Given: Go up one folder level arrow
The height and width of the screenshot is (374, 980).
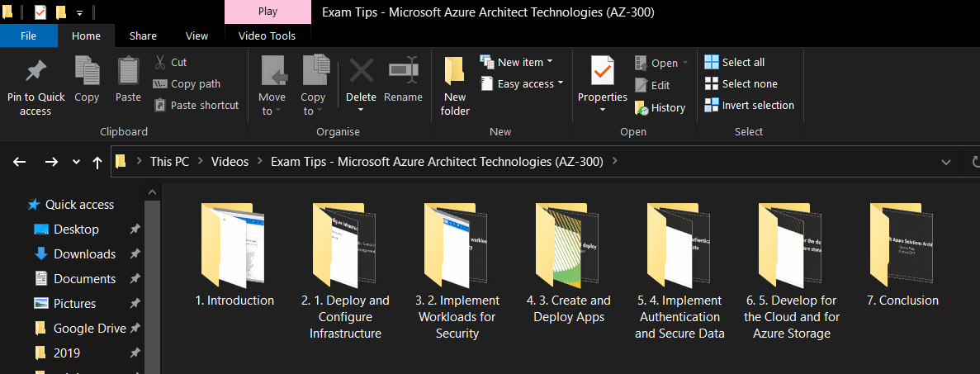Looking at the screenshot, I should click(x=97, y=162).
